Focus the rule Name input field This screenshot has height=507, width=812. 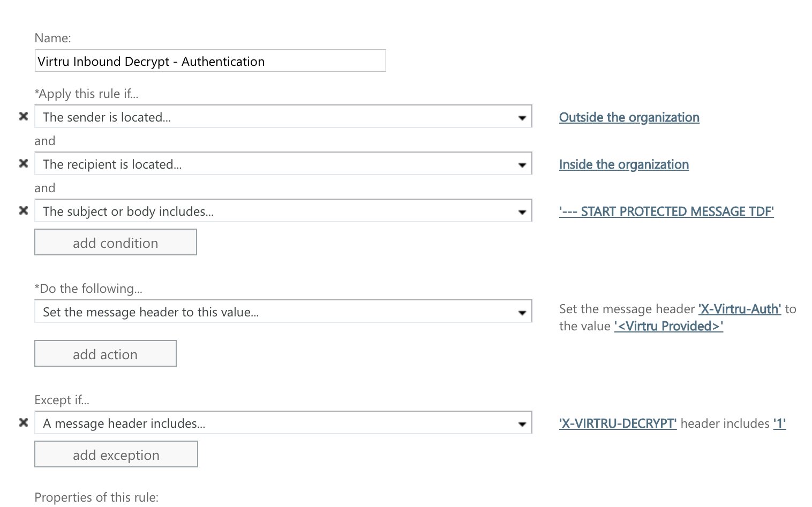[210, 61]
